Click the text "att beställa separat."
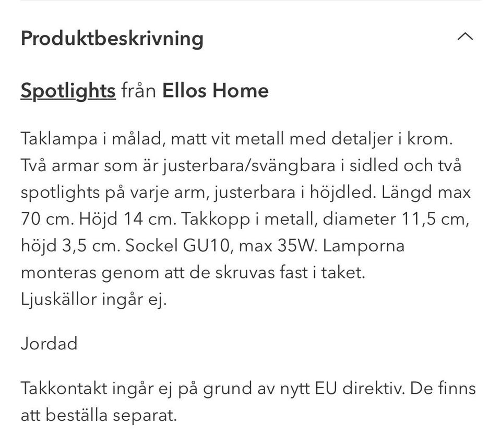Screen dimensions: 501x448 99,415
